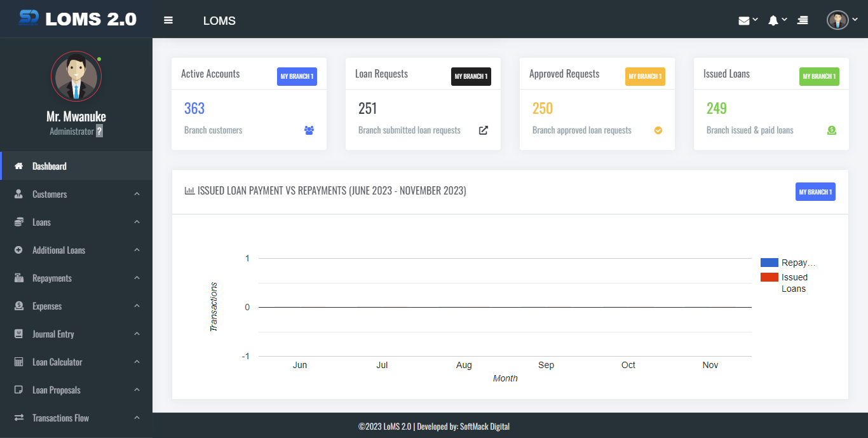Click the blue Repayments legend swatch
Screen dimensions: 868x438
click(769, 263)
